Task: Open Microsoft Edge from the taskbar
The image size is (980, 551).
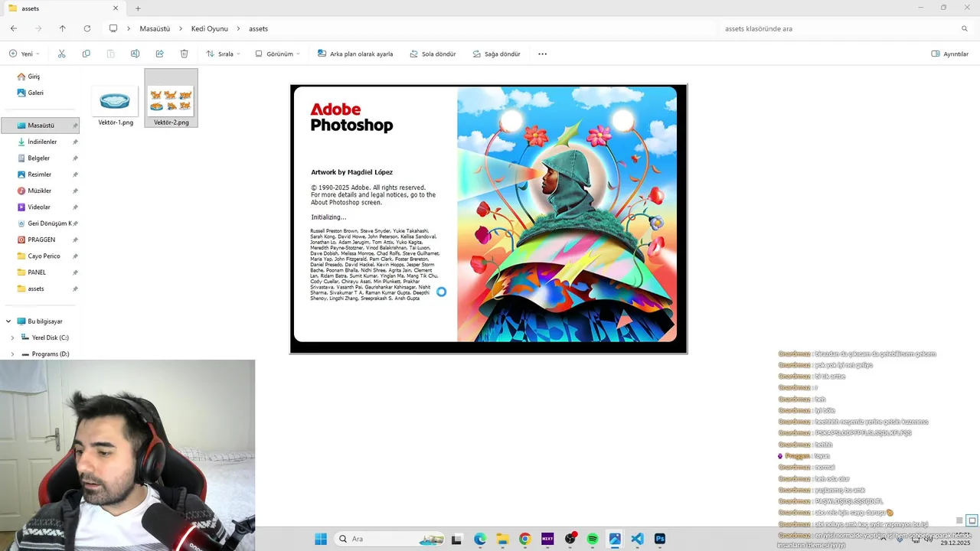Action: (480, 539)
